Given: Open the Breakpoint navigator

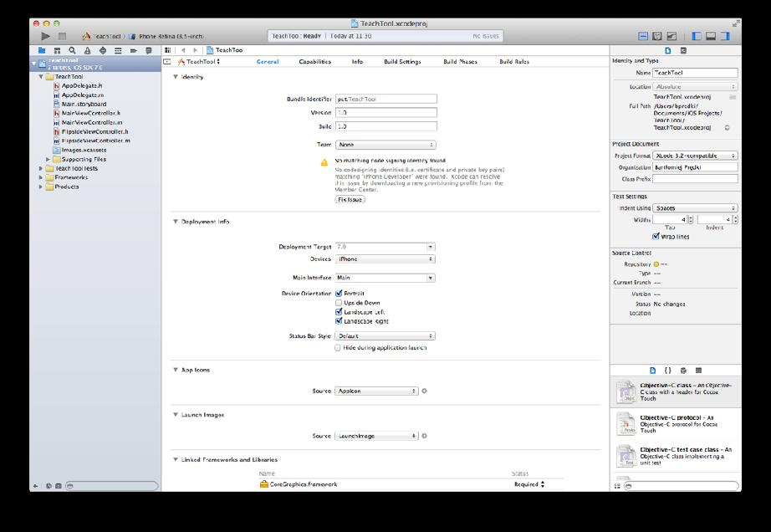Looking at the screenshot, I should click(133, 50).
